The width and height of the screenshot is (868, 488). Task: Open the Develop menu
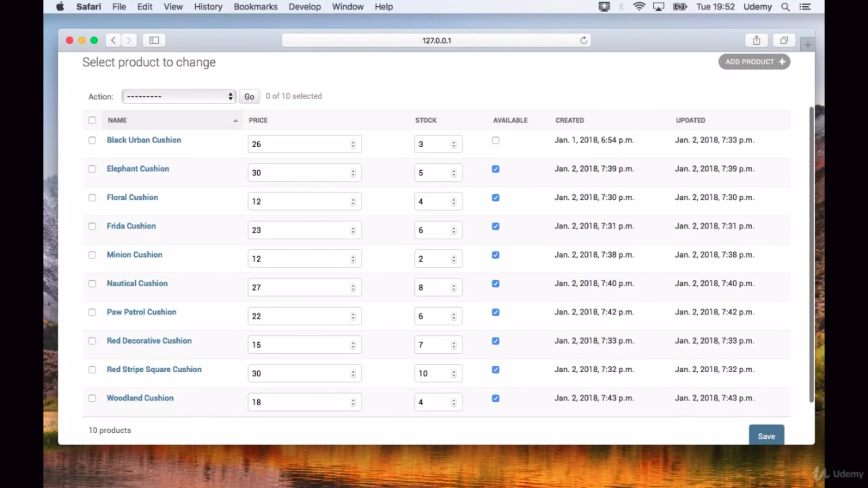(305, 7)
